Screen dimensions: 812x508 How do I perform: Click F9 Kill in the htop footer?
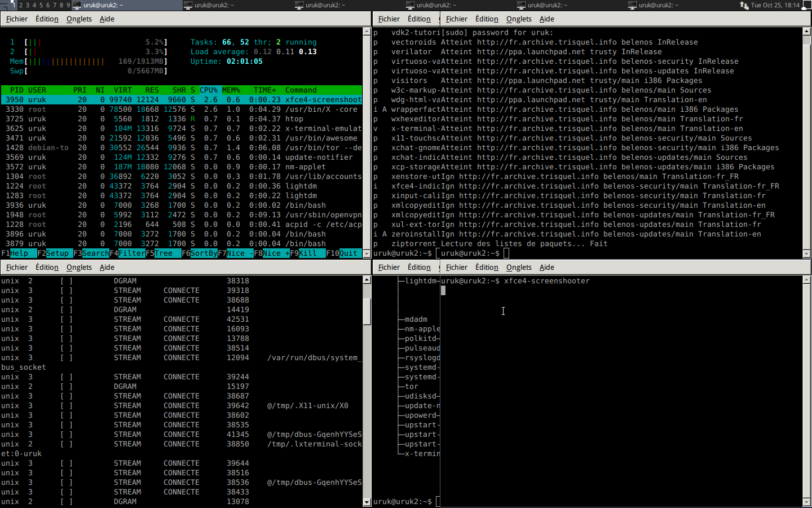tap(308, 253)
